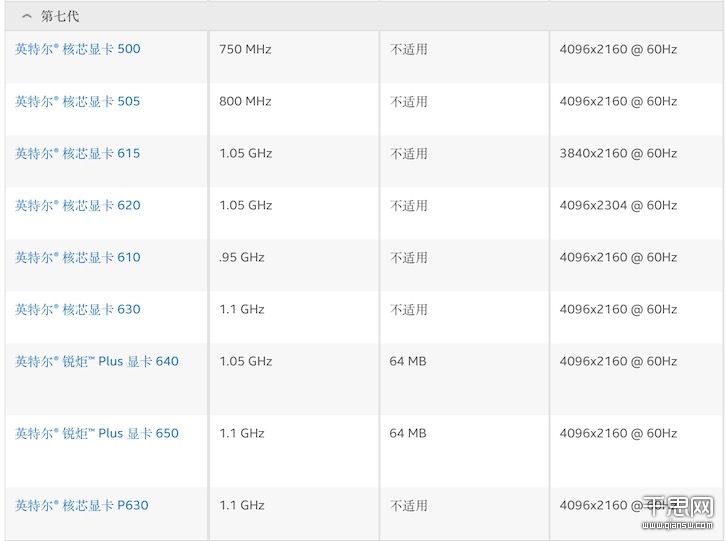Open the 英特尔 锐炬 Plus 显卡 640 link

(97, 361)
